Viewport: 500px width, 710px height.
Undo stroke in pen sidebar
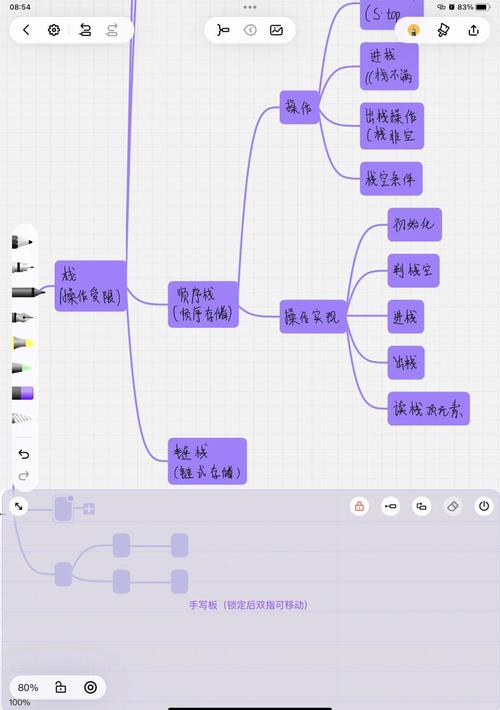click(24, 454)
